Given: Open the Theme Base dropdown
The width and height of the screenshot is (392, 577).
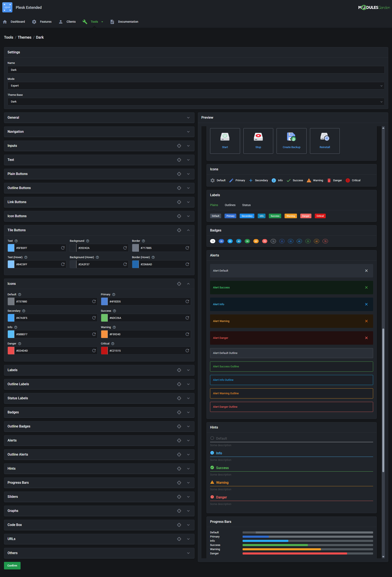Looking at the screenshot, I should pyautogui.click(x=196, y=101).
